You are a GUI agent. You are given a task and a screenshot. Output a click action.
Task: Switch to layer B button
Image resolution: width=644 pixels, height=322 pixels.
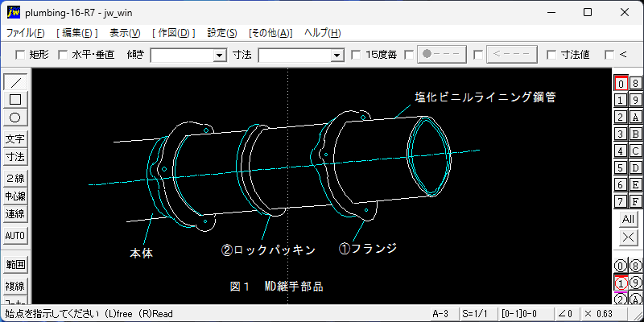(x=636, y=134)
